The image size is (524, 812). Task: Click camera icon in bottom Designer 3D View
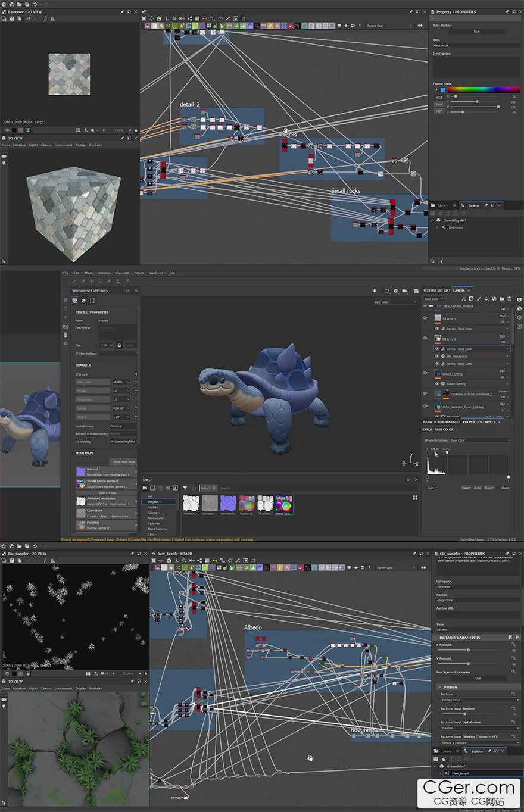pos(4,699)
